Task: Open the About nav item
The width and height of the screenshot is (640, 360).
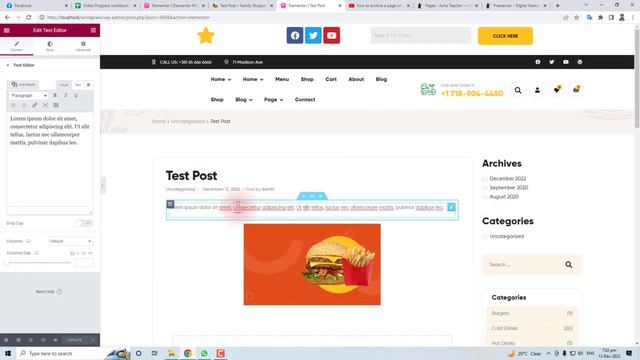Action: 356,79
